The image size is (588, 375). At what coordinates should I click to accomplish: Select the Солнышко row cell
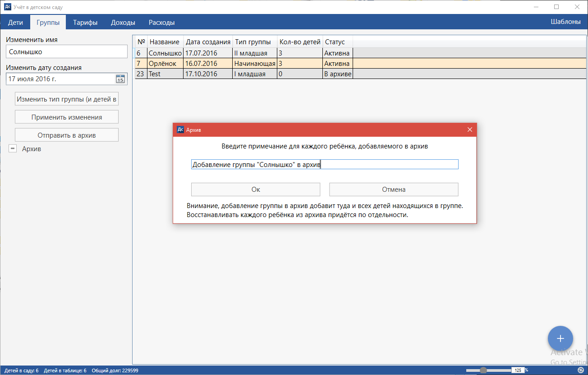[165, 53]
